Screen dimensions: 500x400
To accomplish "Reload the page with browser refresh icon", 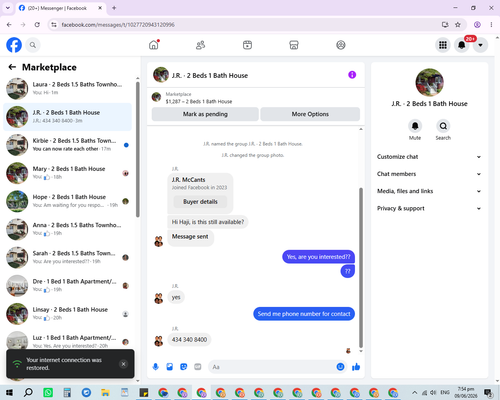I will [37, 25].
